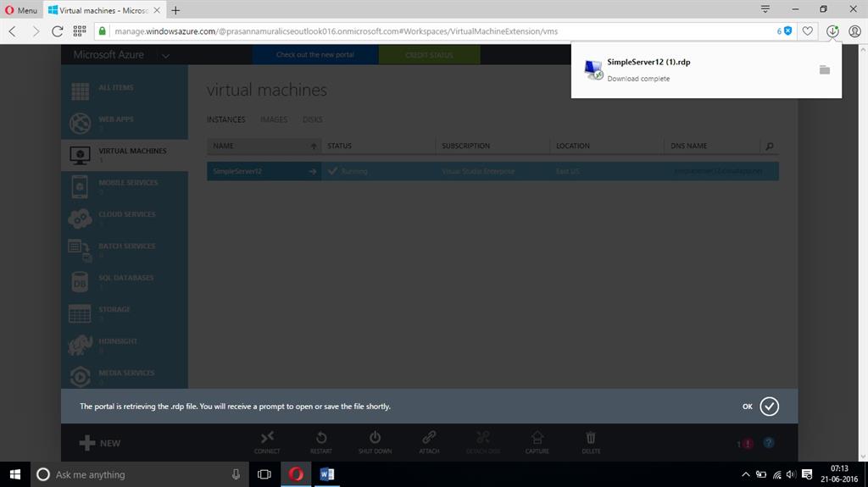Open help question mark icon
868x487 pixels.
tap(769, 443)
